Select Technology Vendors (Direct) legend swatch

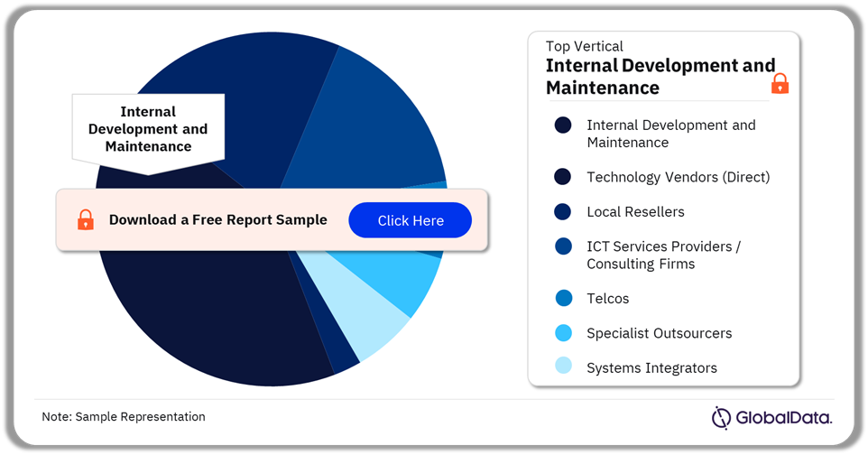click(x=563, y=177)
